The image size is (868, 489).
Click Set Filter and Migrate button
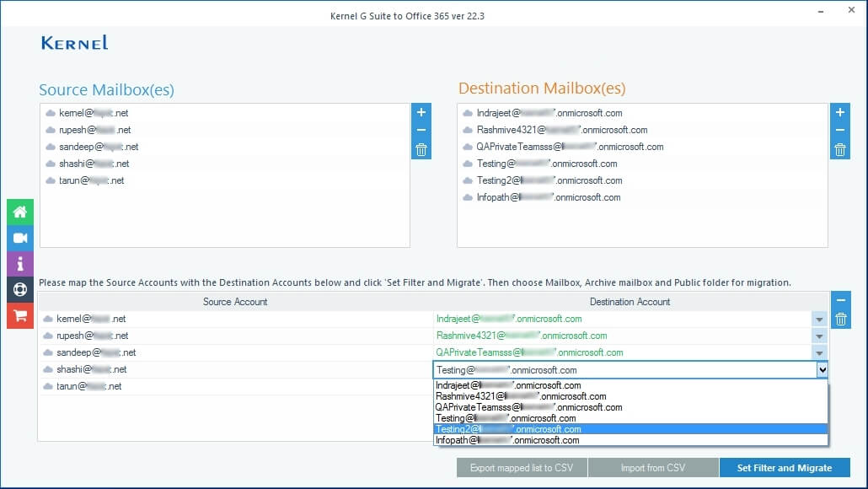pos(785,468)
